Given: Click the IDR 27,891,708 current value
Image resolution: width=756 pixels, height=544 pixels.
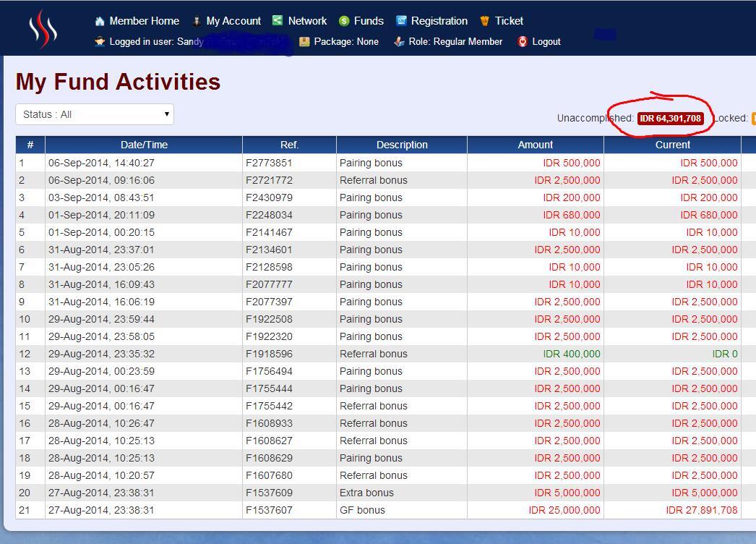Looking at the screenshot, I should (x=702, y=511).
